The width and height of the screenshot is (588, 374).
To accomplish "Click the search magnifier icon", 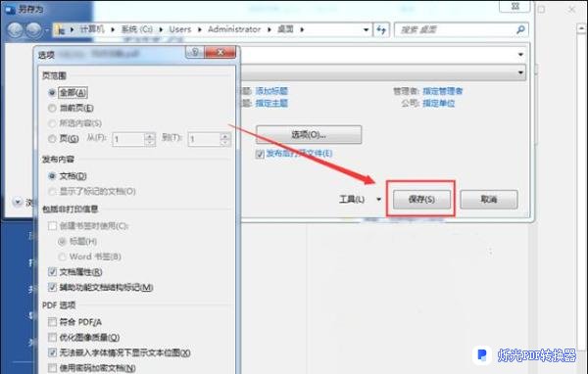I will (520, 29).
